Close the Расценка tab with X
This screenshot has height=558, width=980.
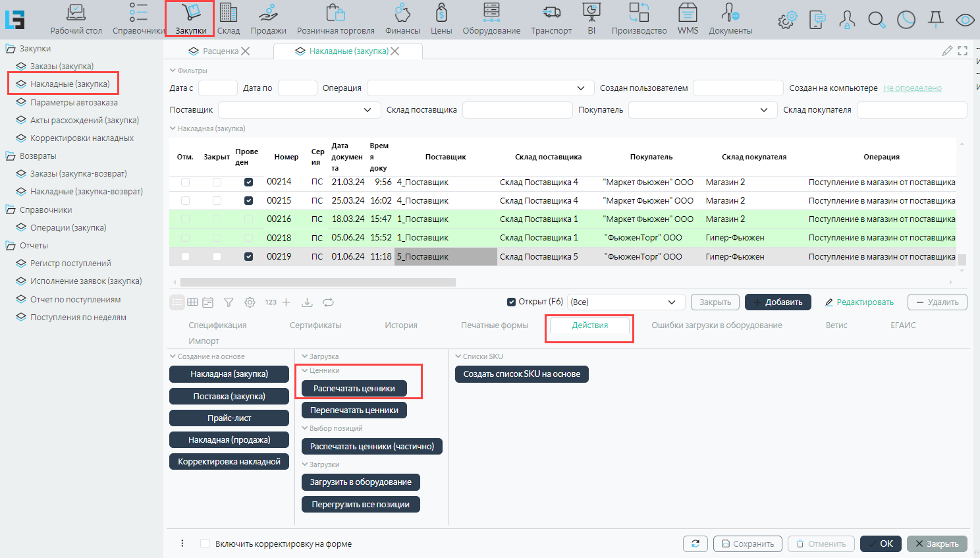click(x=246, y=51)
